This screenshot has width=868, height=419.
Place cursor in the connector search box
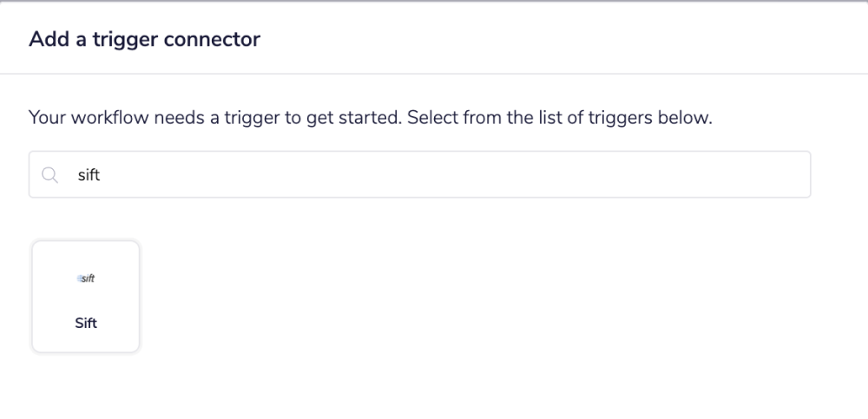click(419, 174)
